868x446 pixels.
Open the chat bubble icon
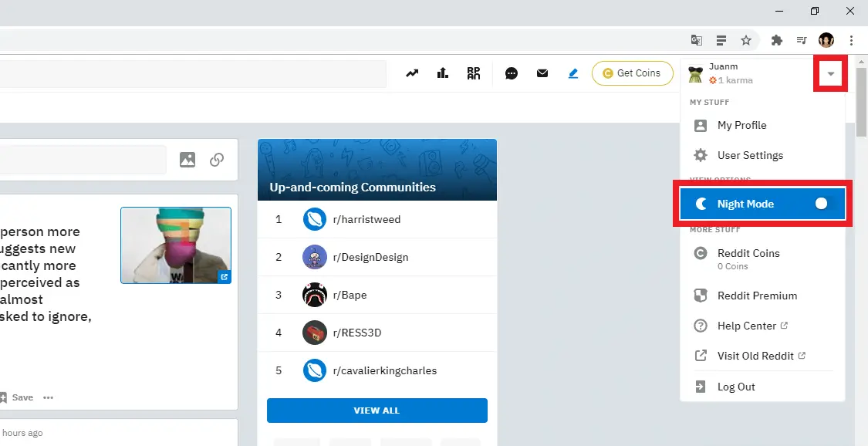[x=512, y=73]
